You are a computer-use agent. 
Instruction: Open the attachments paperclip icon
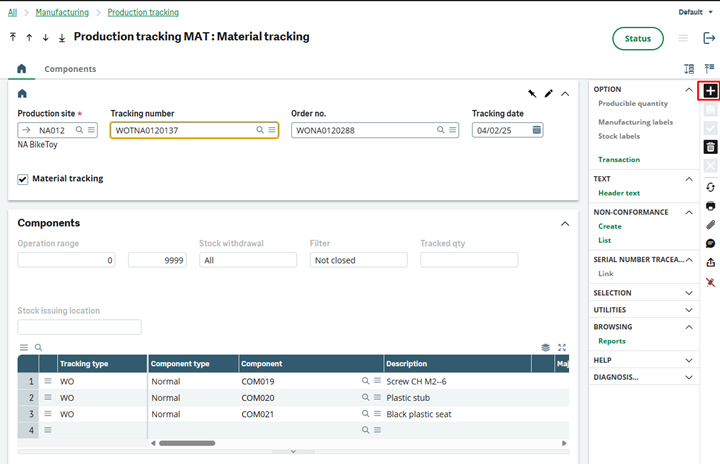tap(710, 225)
